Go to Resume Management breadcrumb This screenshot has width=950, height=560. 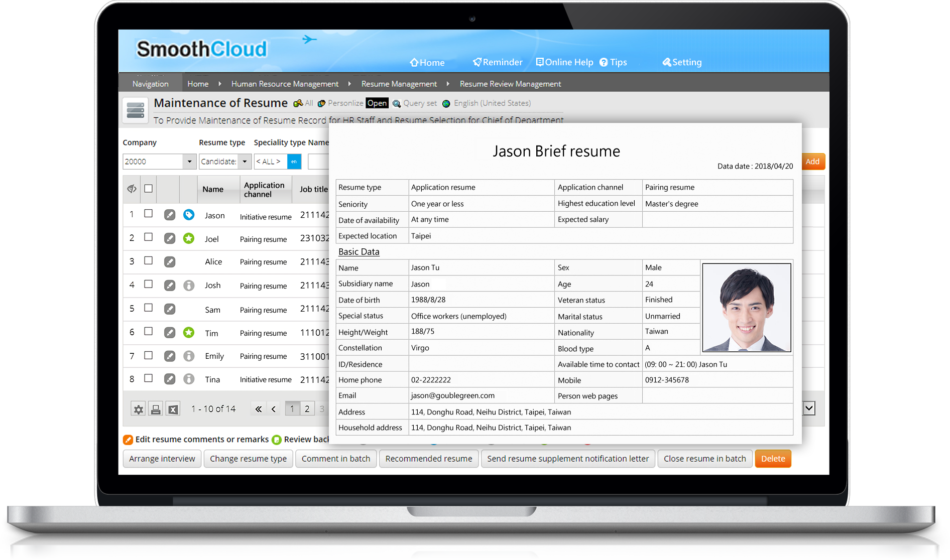(399, 84)
